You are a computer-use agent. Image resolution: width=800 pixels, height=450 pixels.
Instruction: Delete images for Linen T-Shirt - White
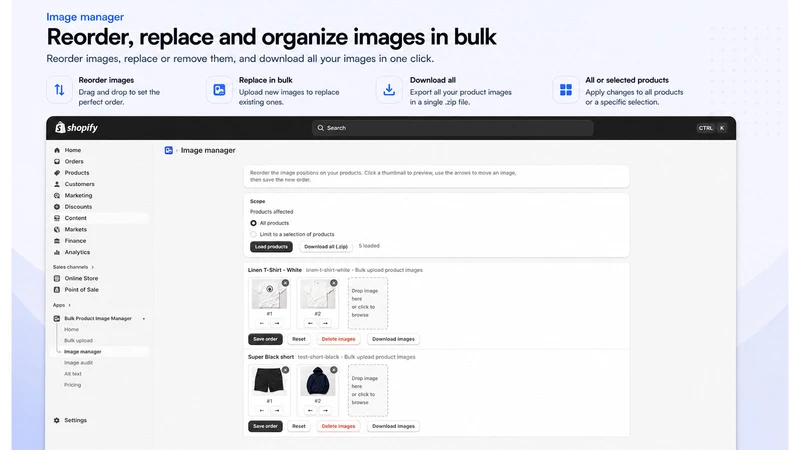pos(338,339)
